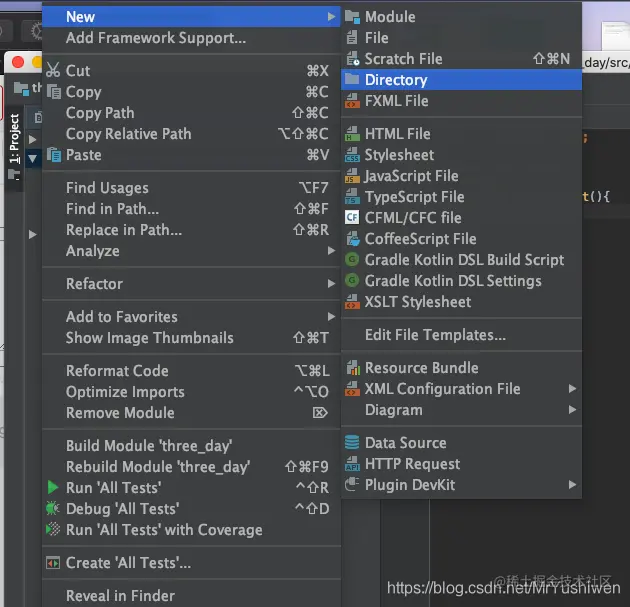Choose Directory from the New submenu
The image size is (630, 607).
461,80
